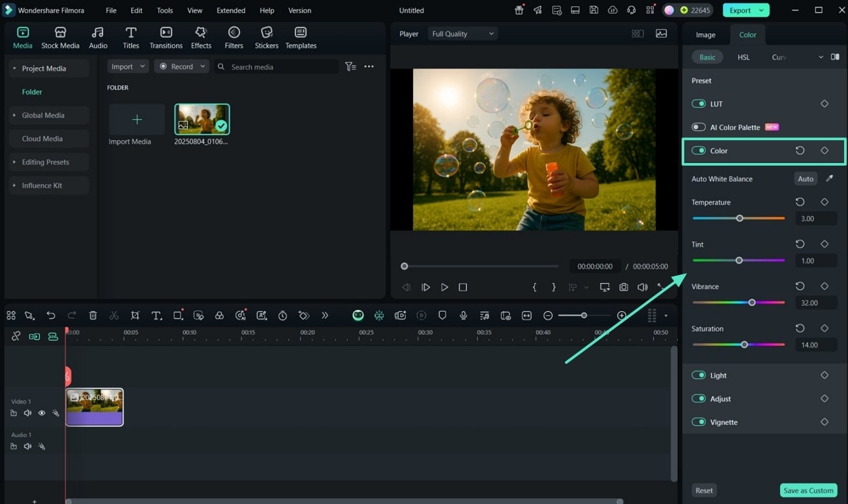Add keyframe for Tint

pyautogui.click(x=825, y=244)
